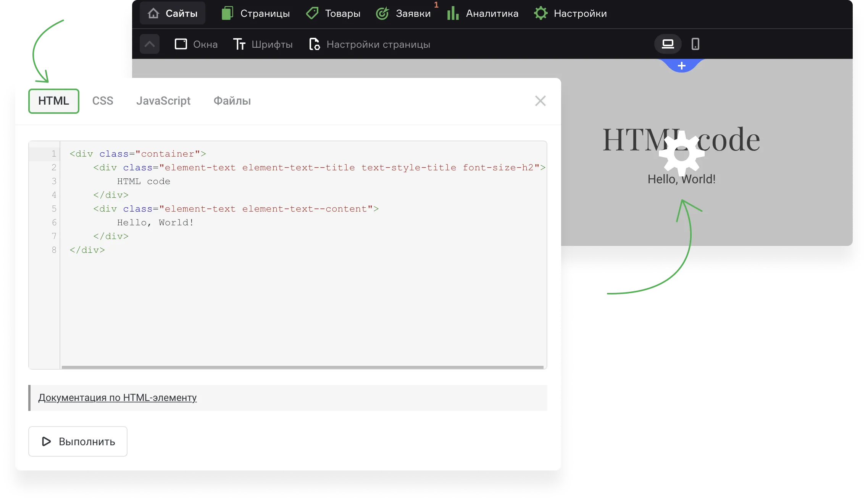The image size is (868, 501).
Task: Click the play icon in Выполнить button
Action: coord(46,441)
